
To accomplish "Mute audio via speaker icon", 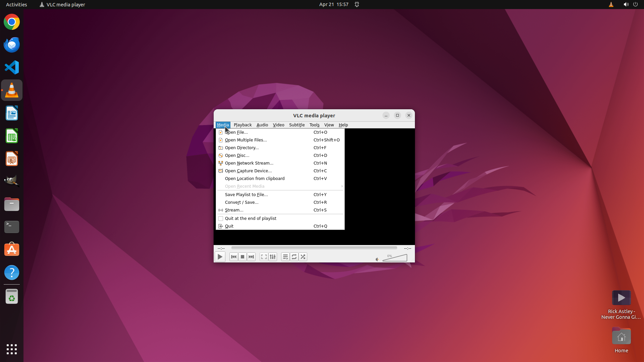I will pos(377,259).
